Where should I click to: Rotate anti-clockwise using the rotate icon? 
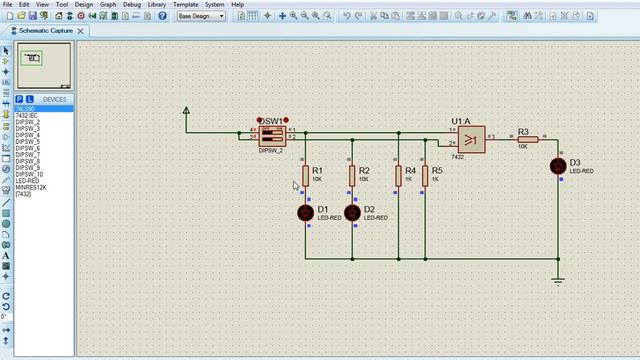point(6,307)
